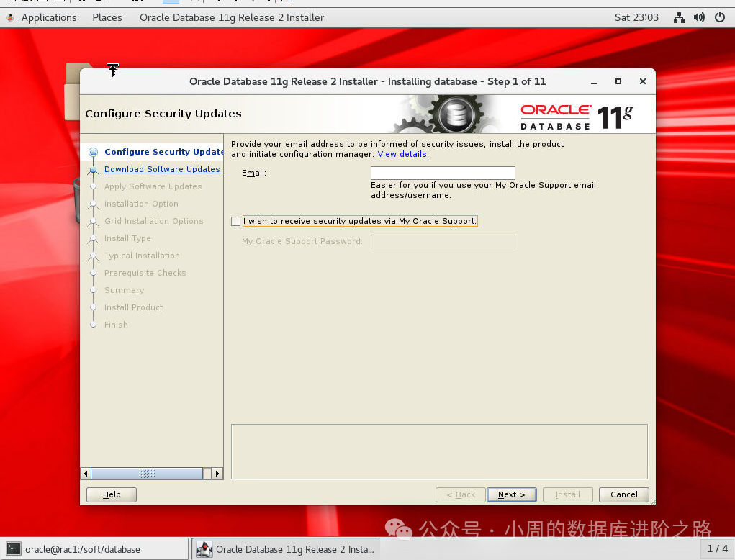Close the installer window
Viewport: 735px width, 560px height.
click(643, 81)
